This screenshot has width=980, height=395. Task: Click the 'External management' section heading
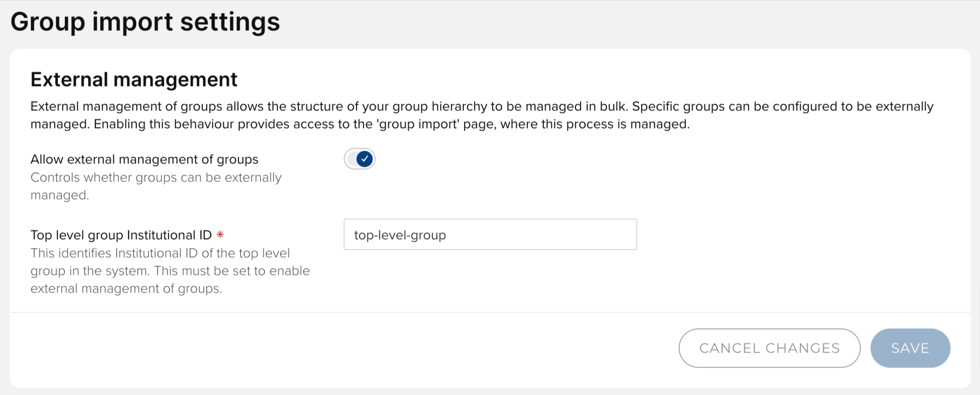(134, 80)
